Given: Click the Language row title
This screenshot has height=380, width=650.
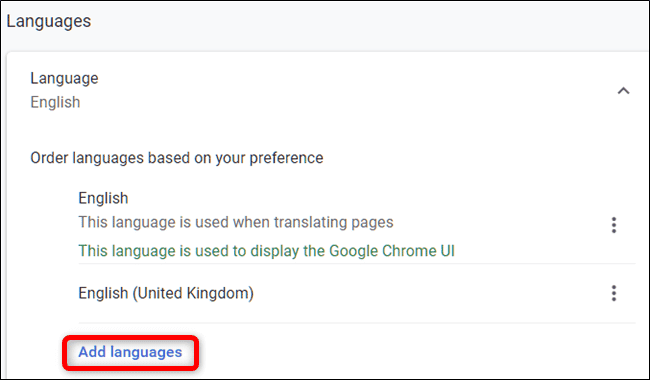Looking at the screenshot, I should [64, 78].
